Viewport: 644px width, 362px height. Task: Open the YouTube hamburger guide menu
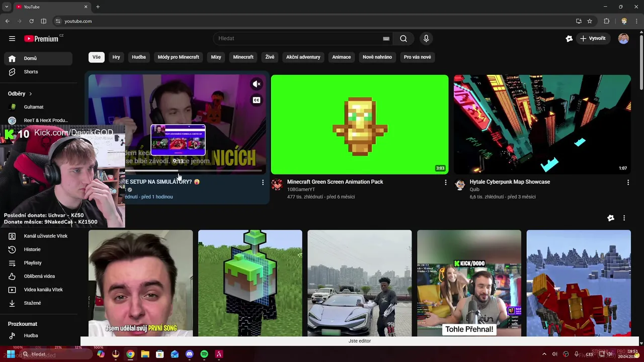coord(12,39)
